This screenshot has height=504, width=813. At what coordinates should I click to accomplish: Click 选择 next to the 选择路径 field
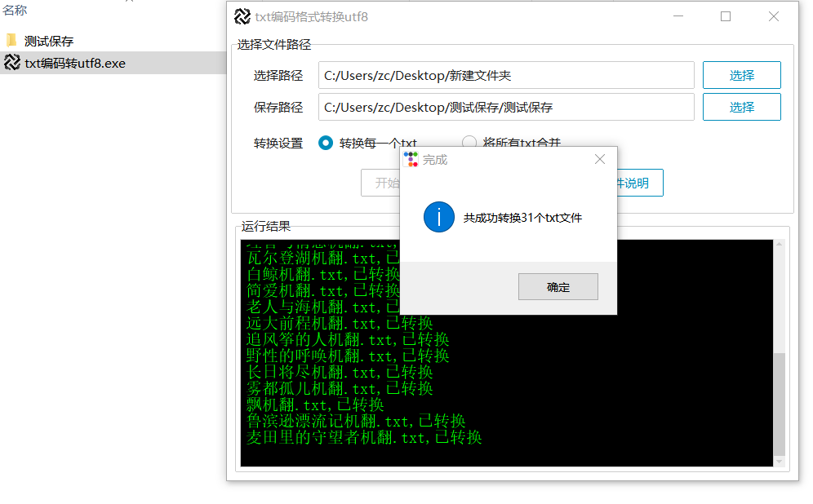741,74
